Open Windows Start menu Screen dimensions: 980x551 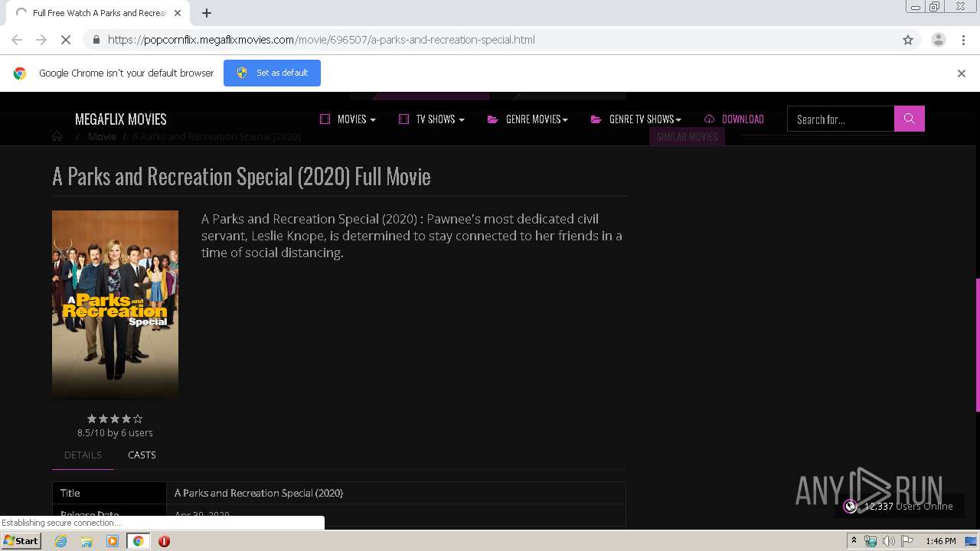(21, 540)
